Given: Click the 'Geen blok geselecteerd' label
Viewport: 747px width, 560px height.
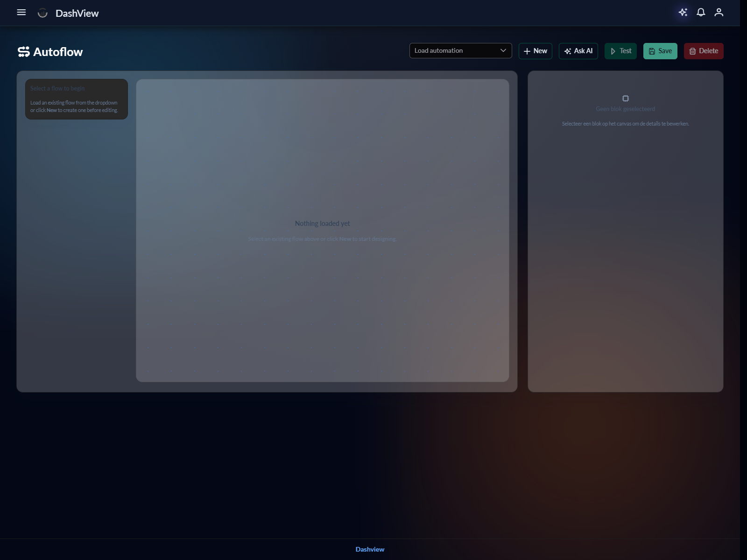Looking at the screenshot, I should tap(625, 109).
